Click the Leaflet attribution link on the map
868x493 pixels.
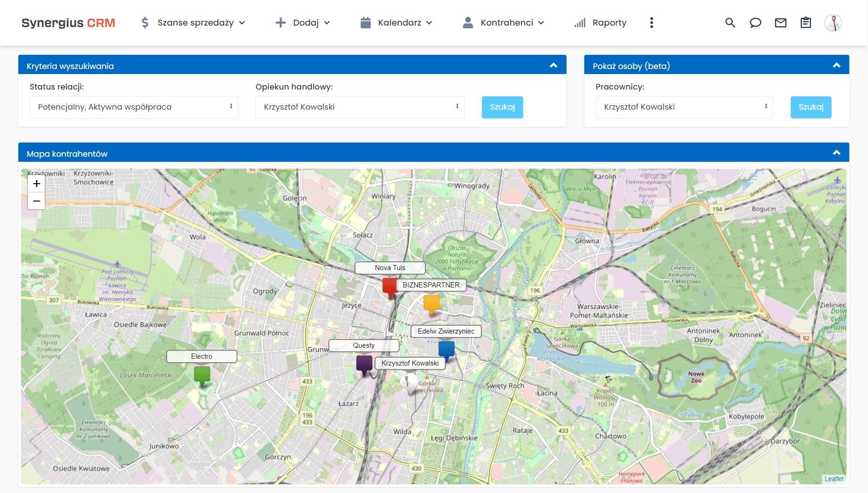click(834, 479)
